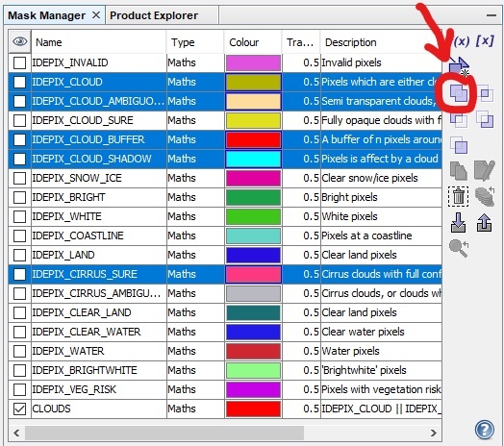Close the Mask Manager tab

[x=96, y=14]
